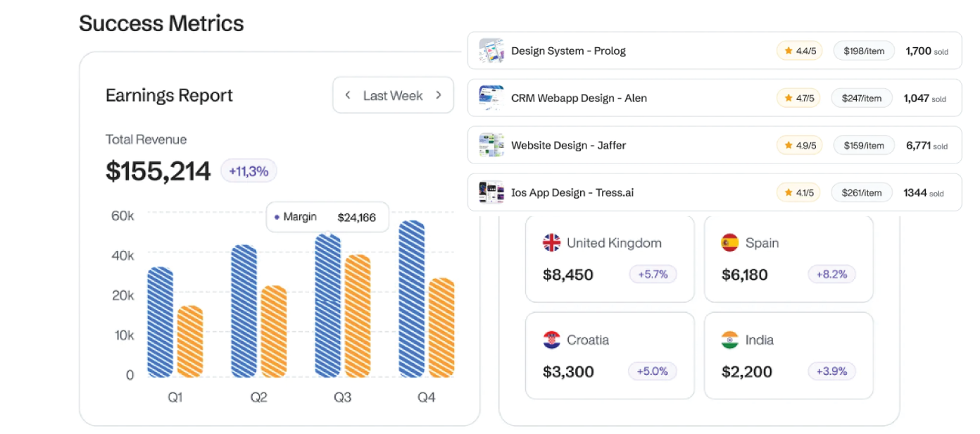
Task: Open CRM Webapp Design - Alen thumbnail
Action: pos(491,98)
